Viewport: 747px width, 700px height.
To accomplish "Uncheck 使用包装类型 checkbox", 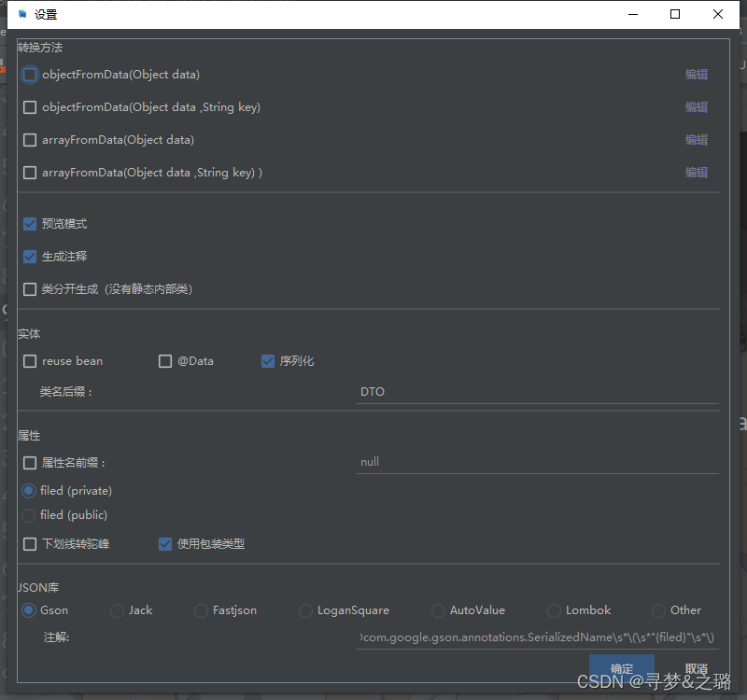I will pos(165,544).
